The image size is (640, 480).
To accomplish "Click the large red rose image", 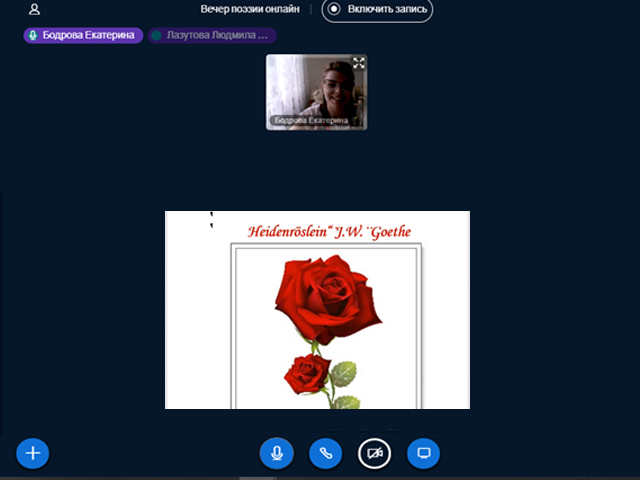I will (x=329, y=297).
